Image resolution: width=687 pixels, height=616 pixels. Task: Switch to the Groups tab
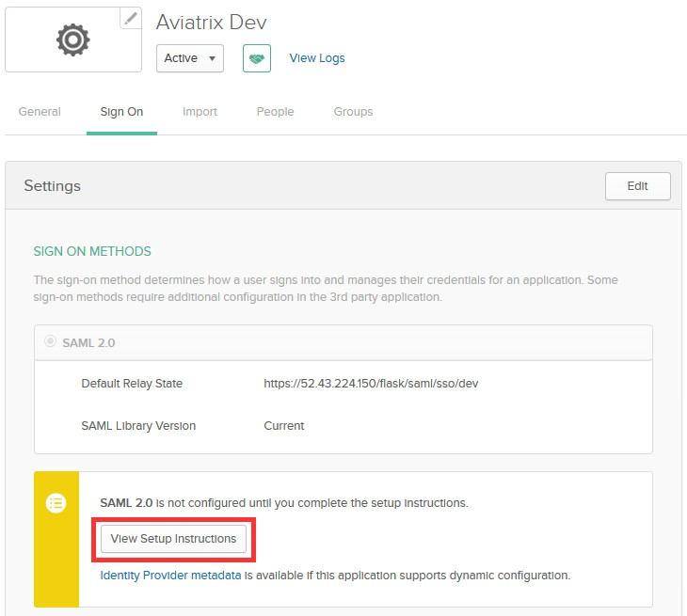coord(353,112)
